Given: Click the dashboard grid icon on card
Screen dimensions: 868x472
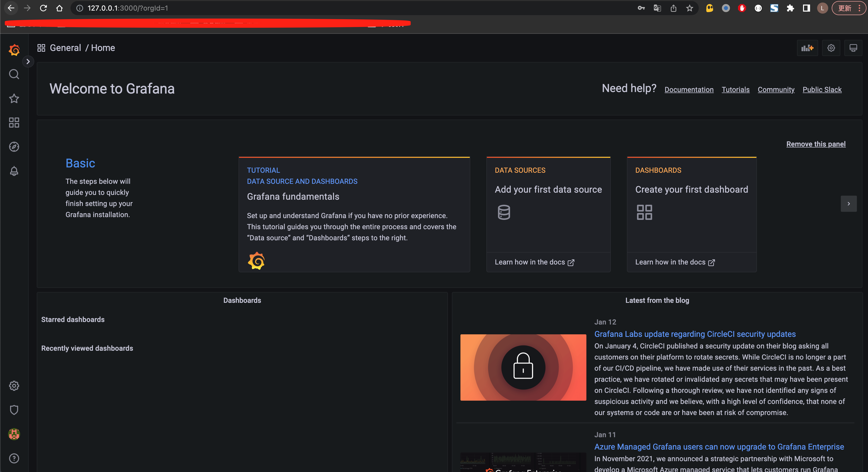Looking at the screenshot, I should (x=644, y=212).
